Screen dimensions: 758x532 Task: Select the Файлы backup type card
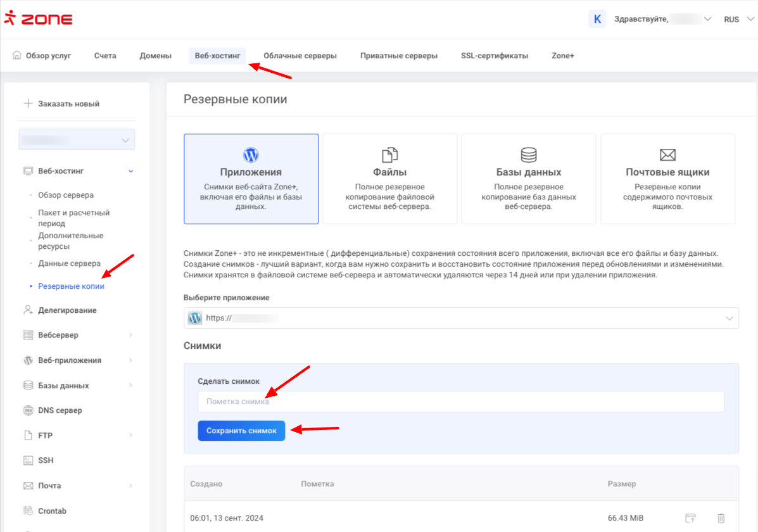(x=389, y=179)
